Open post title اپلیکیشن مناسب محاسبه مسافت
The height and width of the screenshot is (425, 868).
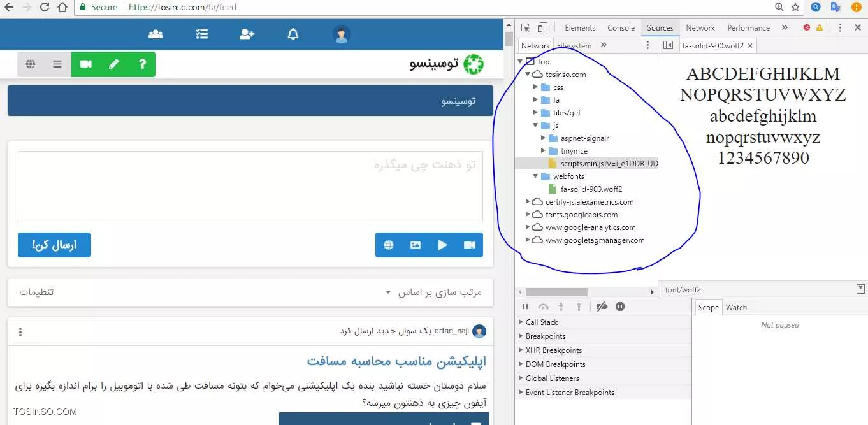tap(396, 361)
